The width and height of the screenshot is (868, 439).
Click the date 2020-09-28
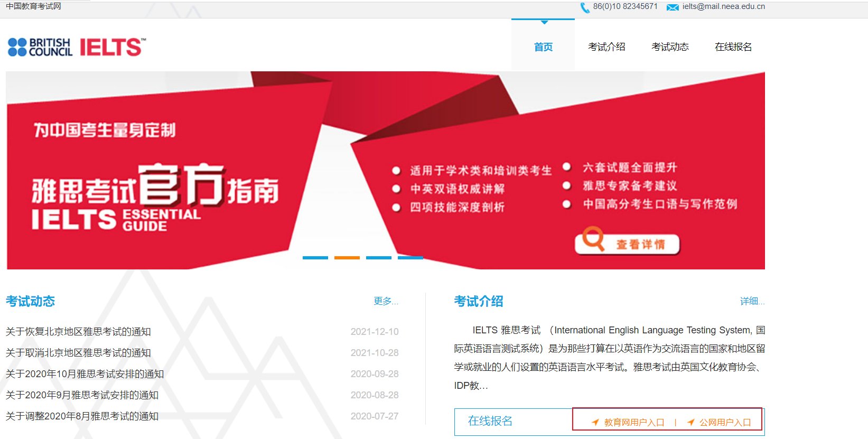375,374
